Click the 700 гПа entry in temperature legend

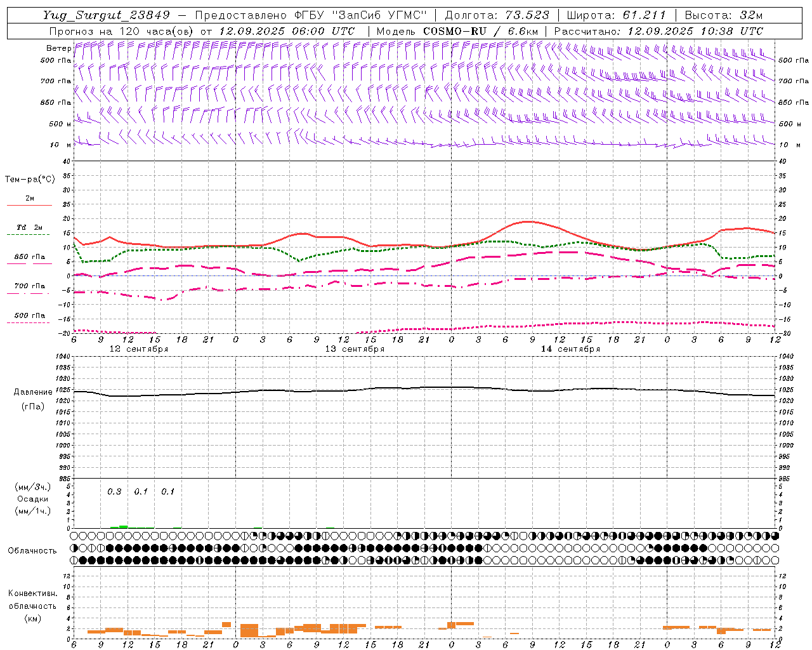(29, 286)
